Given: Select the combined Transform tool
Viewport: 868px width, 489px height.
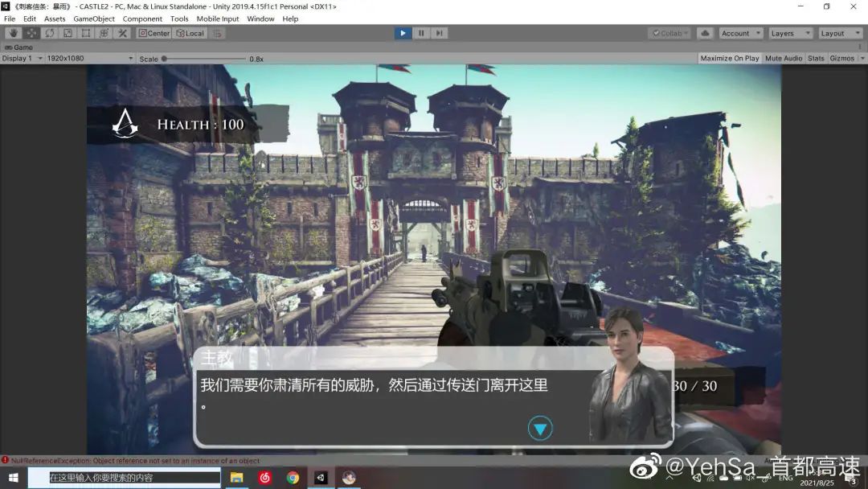Looking at the screenshot, I should click(104, 33).
